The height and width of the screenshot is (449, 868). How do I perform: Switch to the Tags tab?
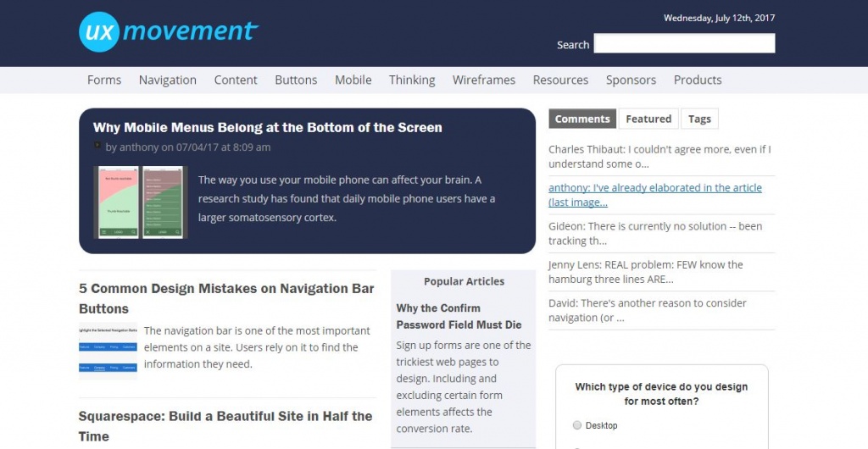coord(699,119)
